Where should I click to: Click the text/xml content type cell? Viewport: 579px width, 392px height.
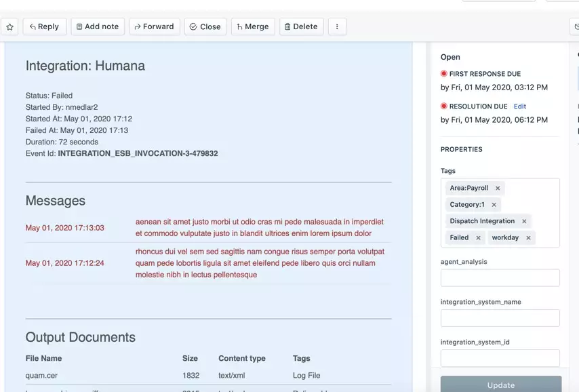231,376
